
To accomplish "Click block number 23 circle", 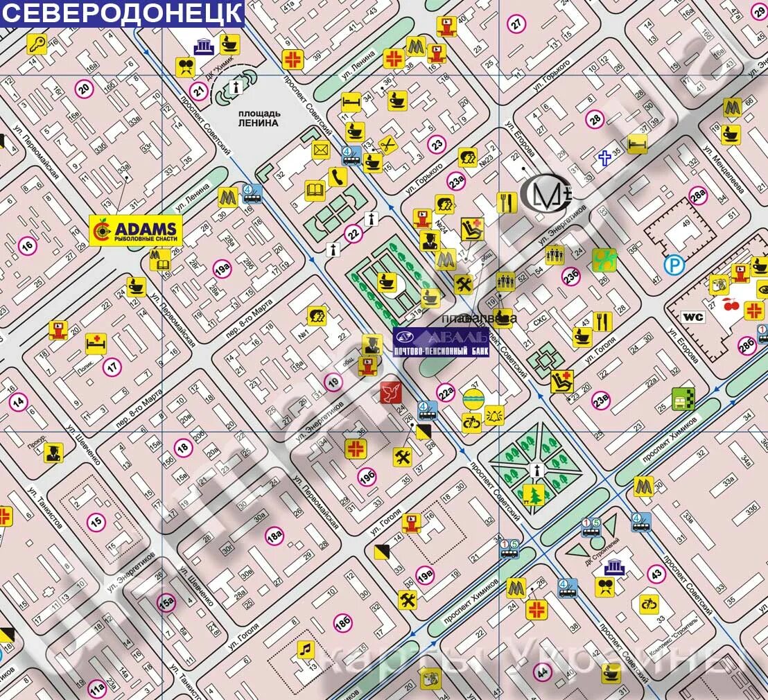I will (x=437, y=144).
